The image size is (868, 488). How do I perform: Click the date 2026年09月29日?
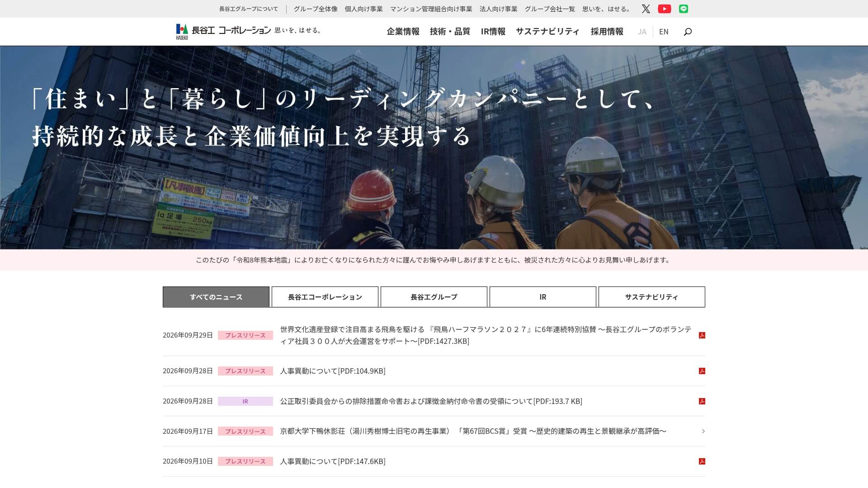(188, 335)
